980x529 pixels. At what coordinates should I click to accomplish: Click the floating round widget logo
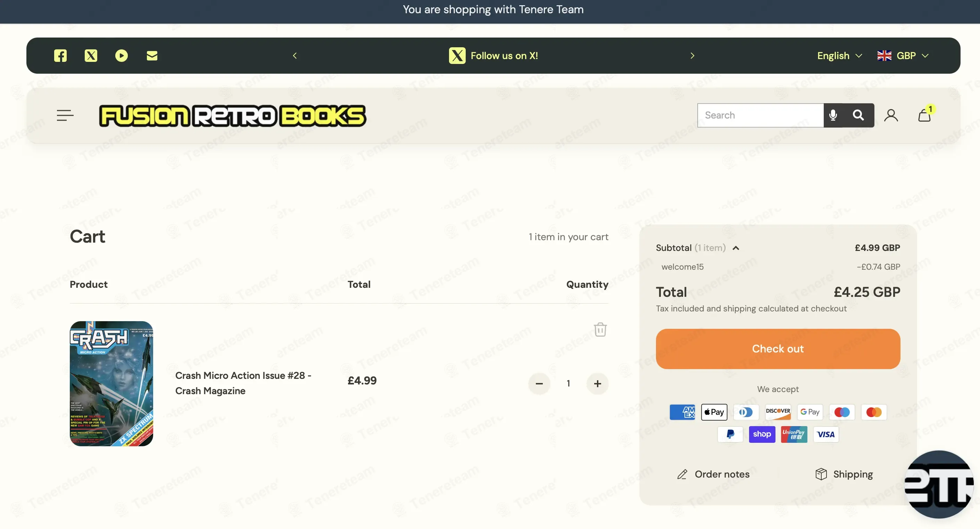coord(939,484)
